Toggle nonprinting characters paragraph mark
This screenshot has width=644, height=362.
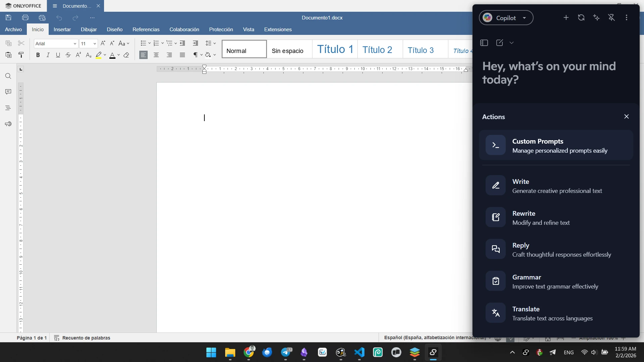coord(195,55)
